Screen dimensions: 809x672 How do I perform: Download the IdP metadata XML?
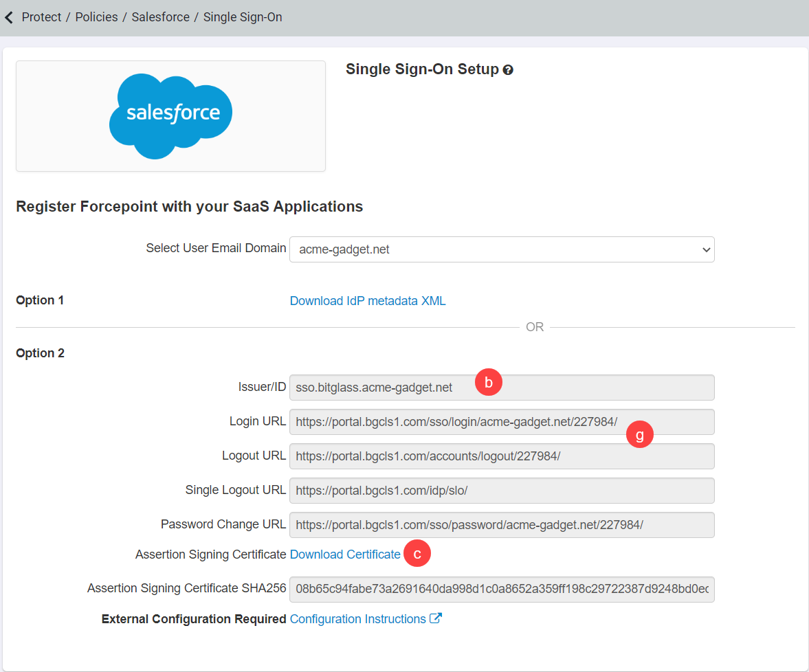(368, 300)
